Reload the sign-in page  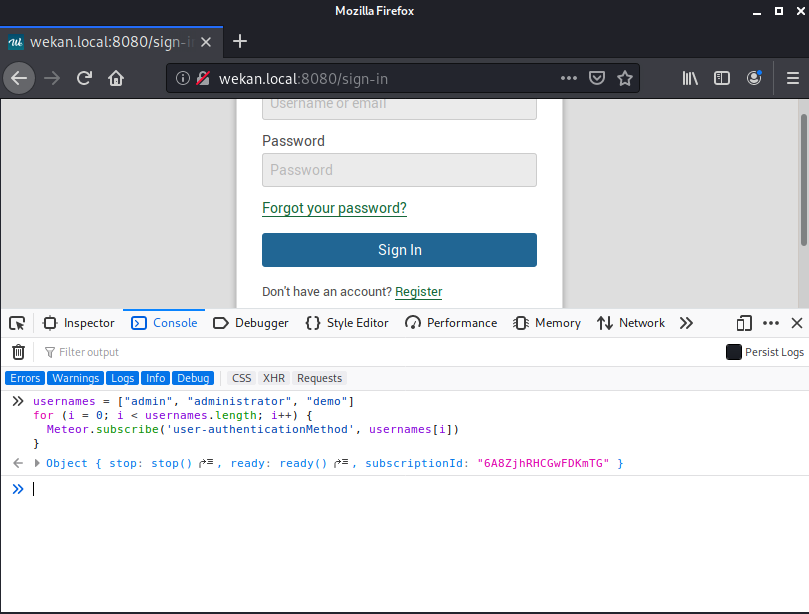click(84, 78)
